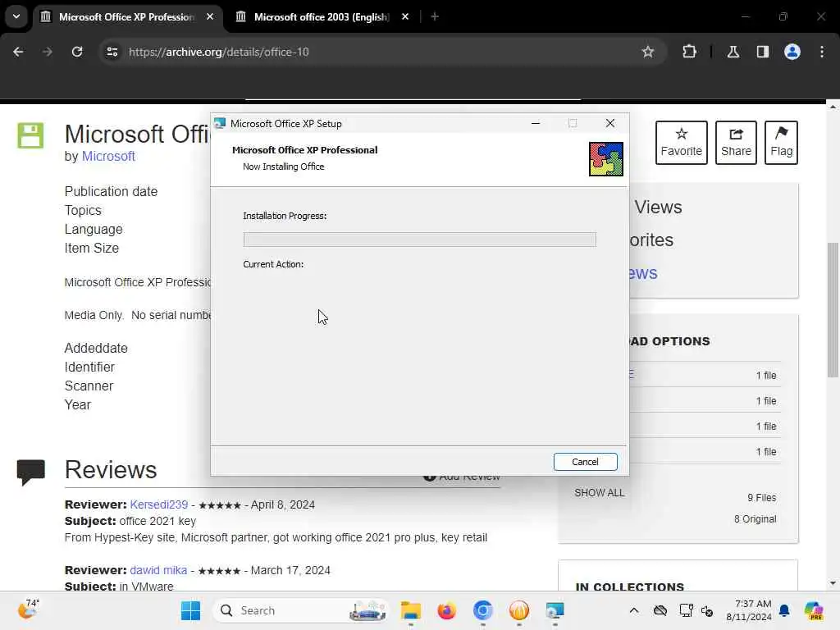Open the orange app taskbar icon
The width and height of the screenshot is (840, 630).
pos(518,610)
